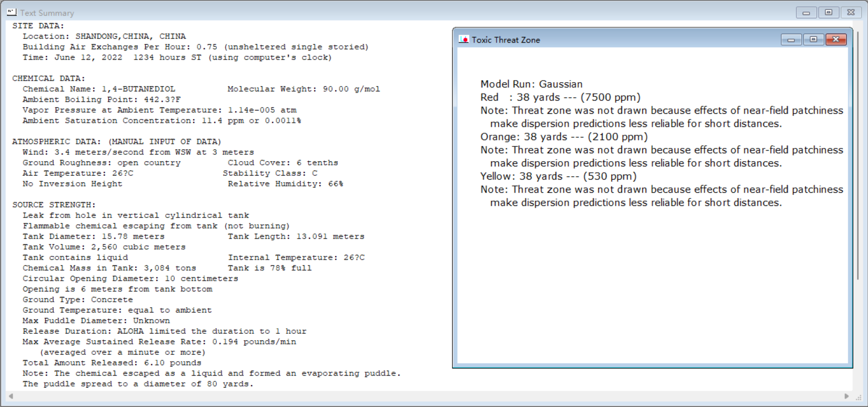Click 'Chemical Name: 1,4-BUTANEDIOL' text
The height and width of the screenshot is (407, 868).
[x=99, y=89]
